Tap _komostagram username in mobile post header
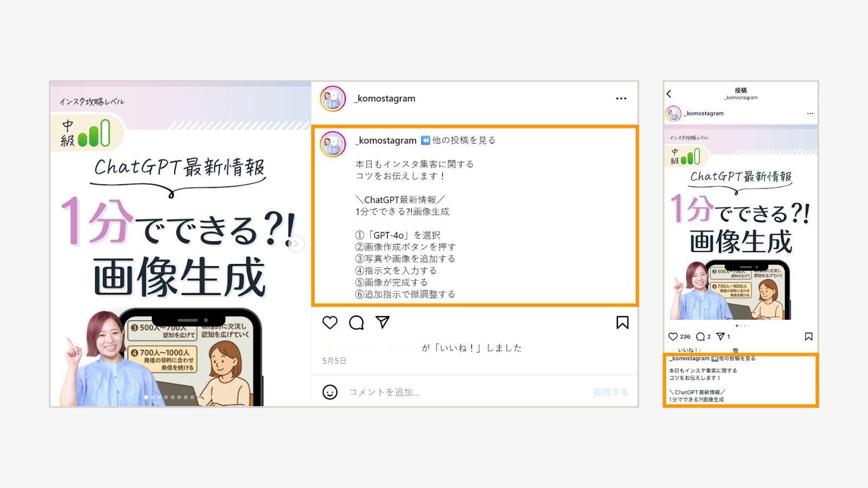 click(704, 113)
